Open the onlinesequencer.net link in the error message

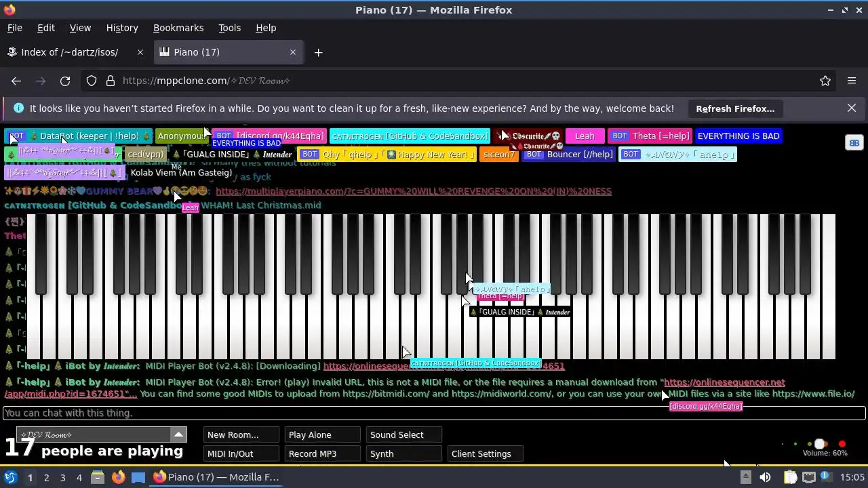724,382
